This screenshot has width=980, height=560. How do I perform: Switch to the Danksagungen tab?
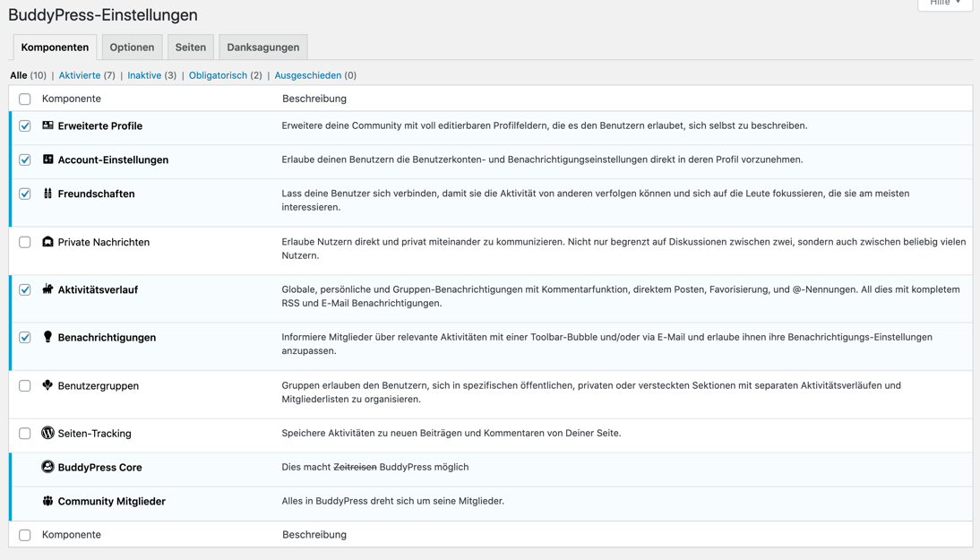pos(263,47)
